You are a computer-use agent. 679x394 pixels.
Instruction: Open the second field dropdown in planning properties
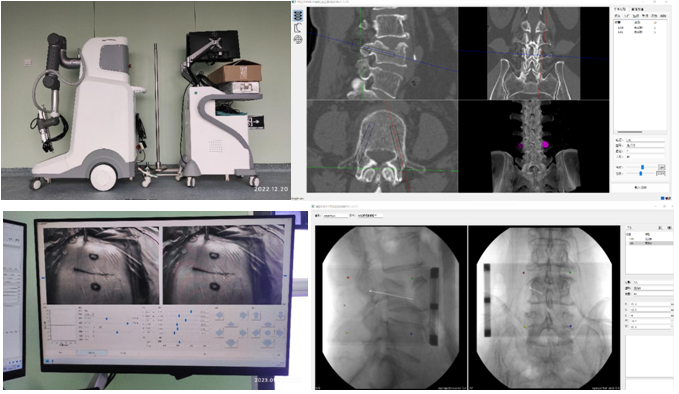point(645,146)
